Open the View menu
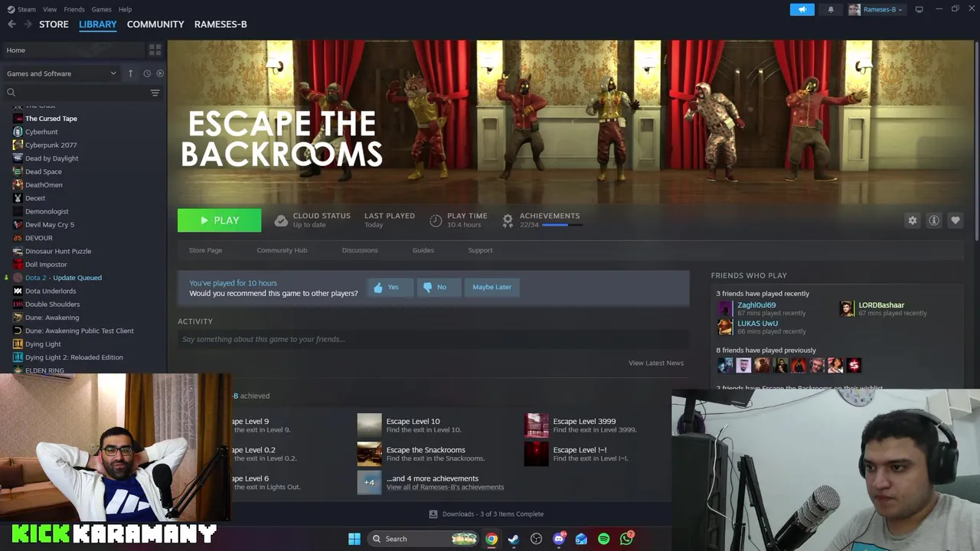 (50, 9)
